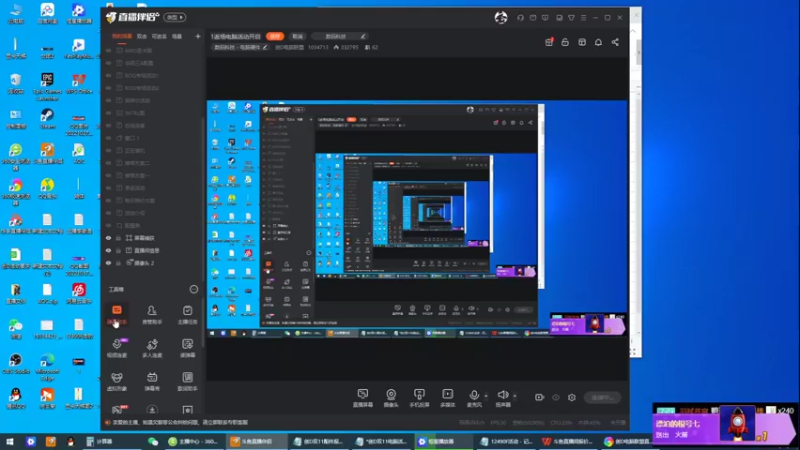Open the notification bell icon
This screenshot has height=450, width=800.
[x=598, y=42]
